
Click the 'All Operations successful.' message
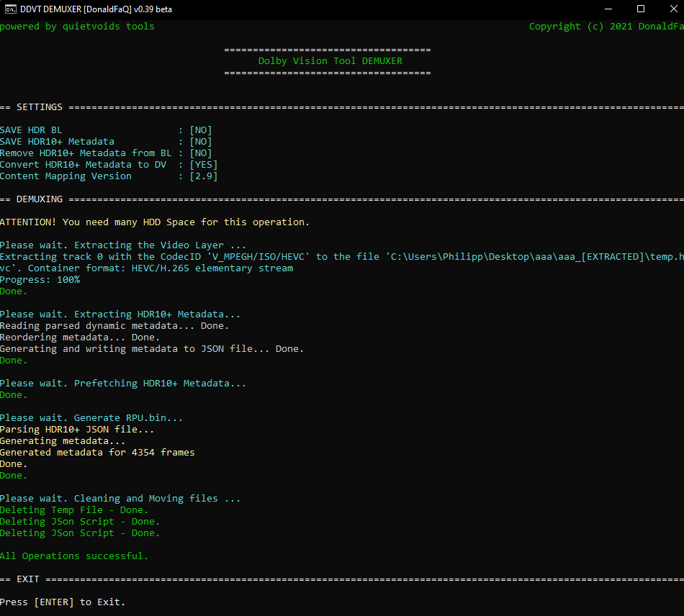(x=74, y=556)
